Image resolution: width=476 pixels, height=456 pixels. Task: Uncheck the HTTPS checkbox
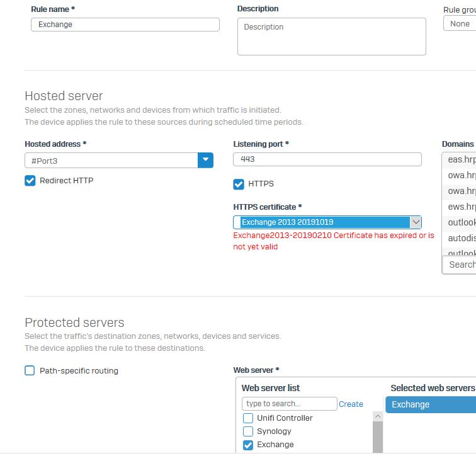(x=239, y=184)
